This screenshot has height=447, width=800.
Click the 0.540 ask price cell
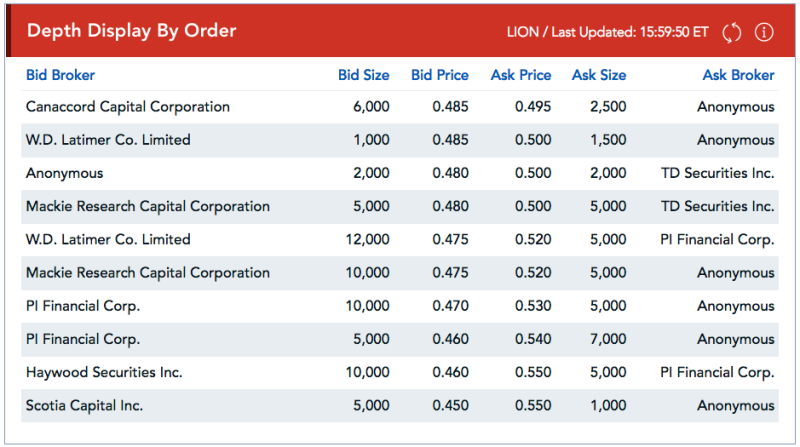533,339
